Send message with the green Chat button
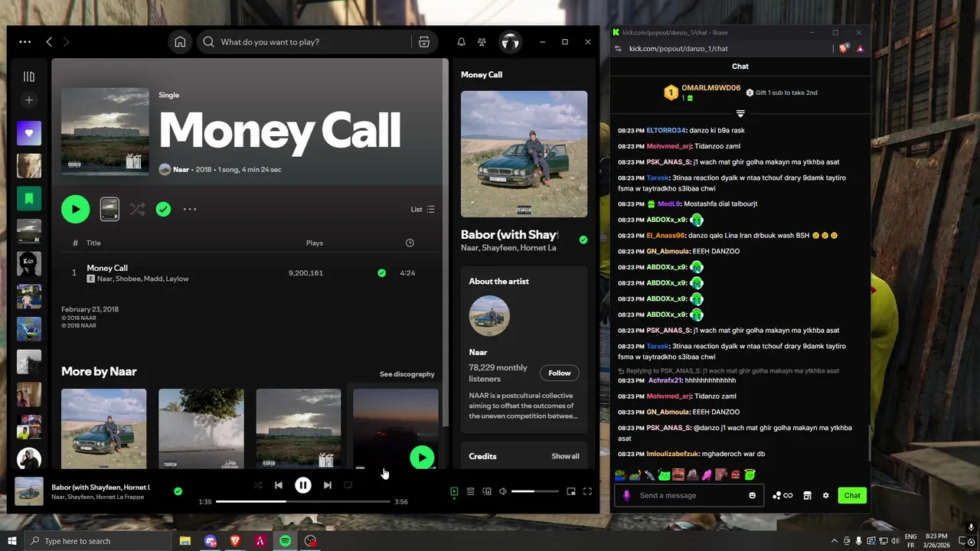The height and width of the screenshot is (551, 980). (x=852, y=495)
